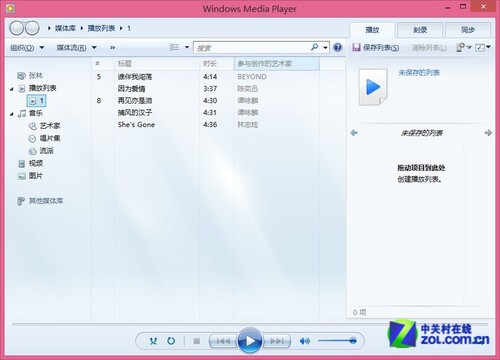
Task: Open the 媒体流(R) dropdown menu
Action: [76, 47]
